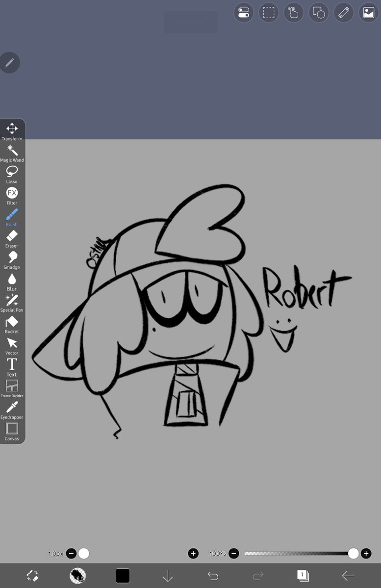The height and width of the screenshot is (588, 381).
Task: Redo the last undone stroke
Action: click(258, 576)
